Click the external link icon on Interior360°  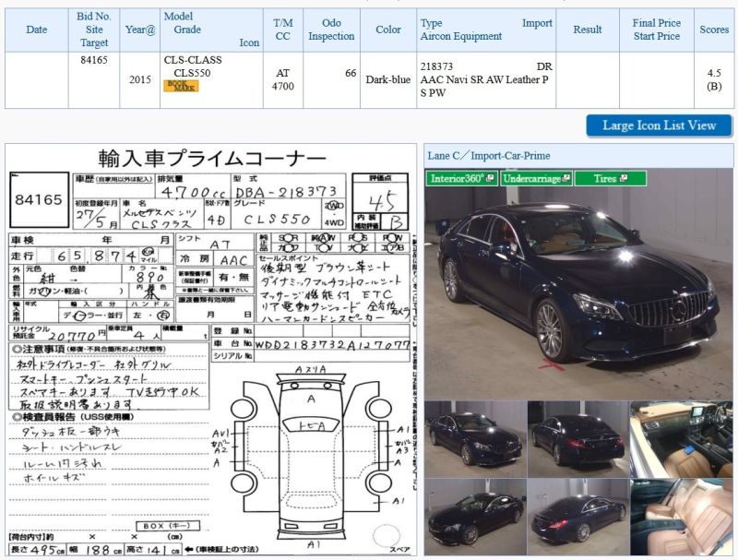(490, 178)
